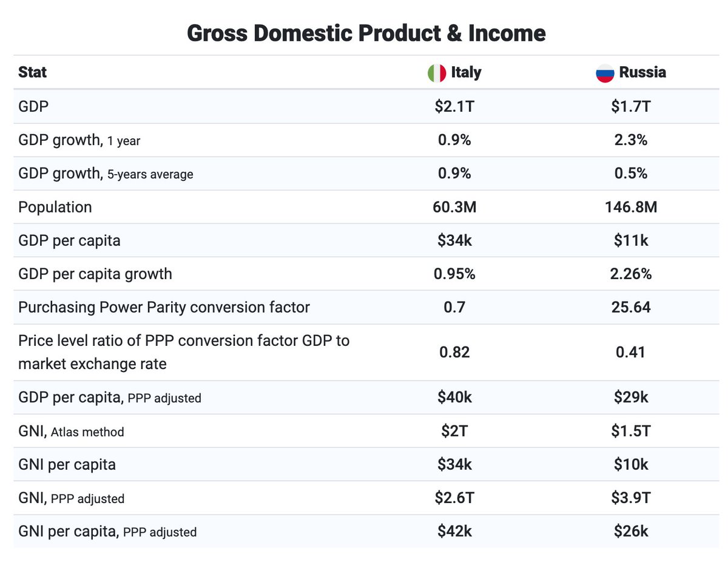Screen dimensions: 728x565
Task: Click Italy's population value 60.3M
Action: (x=454, y=207)
